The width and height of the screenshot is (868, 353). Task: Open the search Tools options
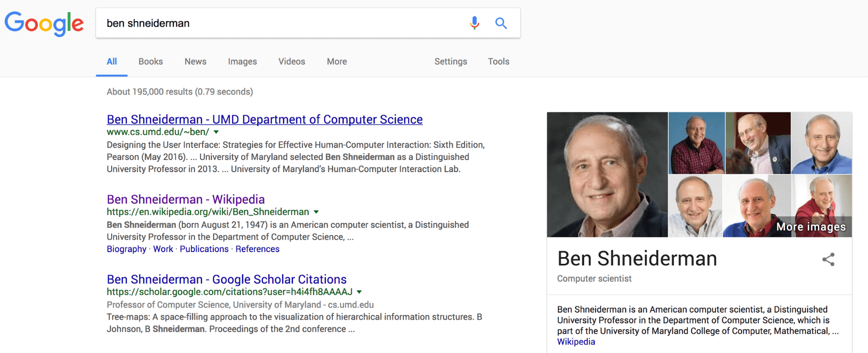(x=498, y=62)
